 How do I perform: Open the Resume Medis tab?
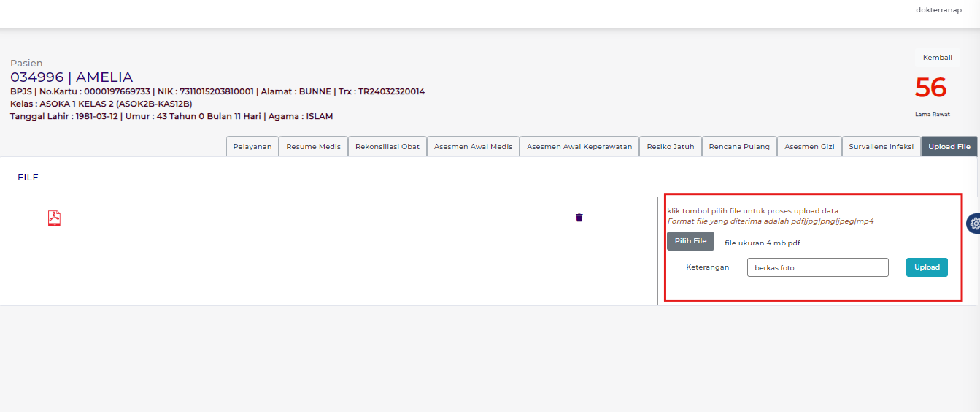click(x=313, y=147)
